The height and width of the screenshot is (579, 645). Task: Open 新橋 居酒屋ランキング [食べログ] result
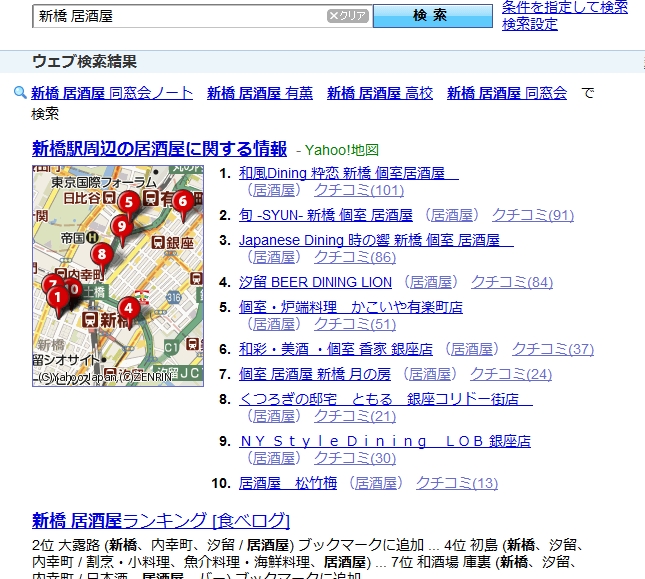(x=161, y=521)
